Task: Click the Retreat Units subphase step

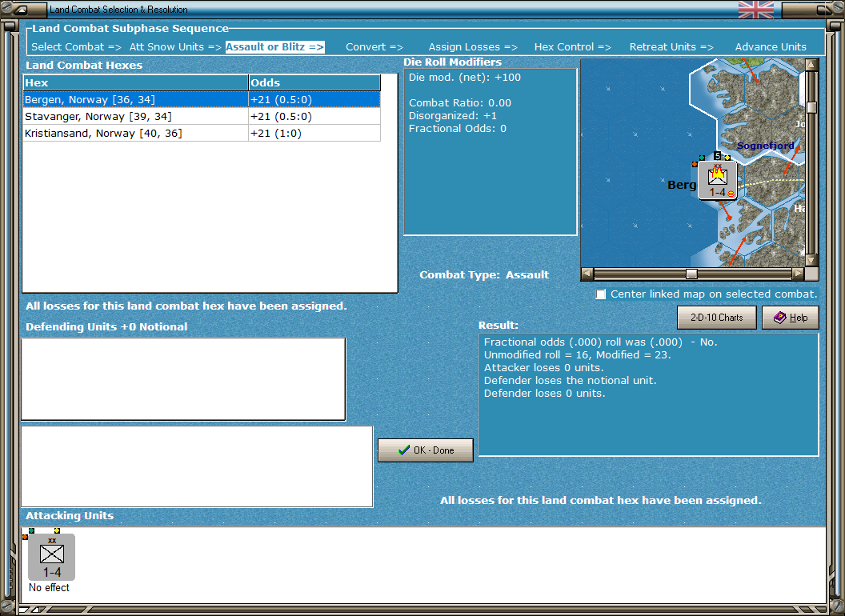Action: pyautogui.click(x=671, y=47)
